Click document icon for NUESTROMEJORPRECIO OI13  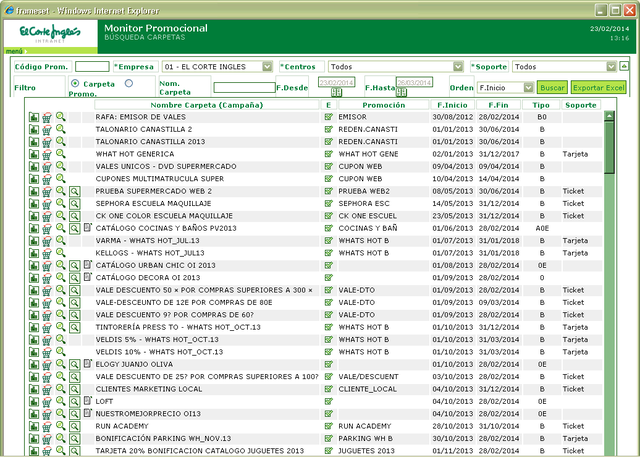tap(88, 413)
